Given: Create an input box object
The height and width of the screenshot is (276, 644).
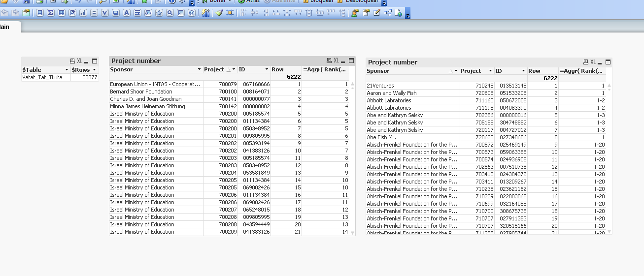Looking at the screenshot, I should coord(94,13).
